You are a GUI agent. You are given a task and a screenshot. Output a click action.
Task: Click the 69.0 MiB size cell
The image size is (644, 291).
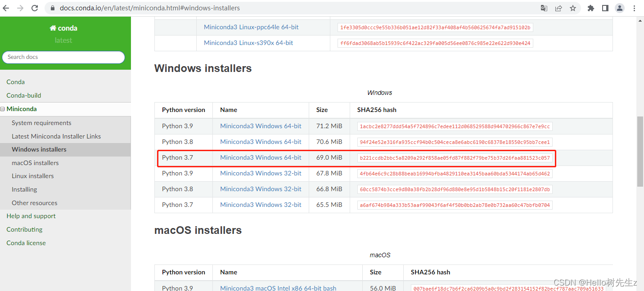pyautogui.click(x=329, y=157)
